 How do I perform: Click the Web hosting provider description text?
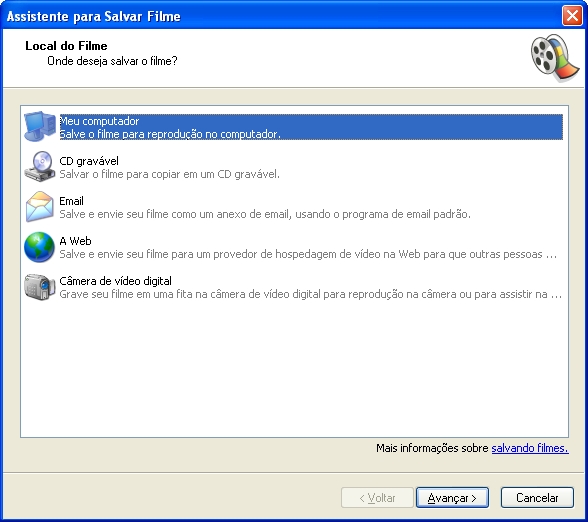(308, 254)
